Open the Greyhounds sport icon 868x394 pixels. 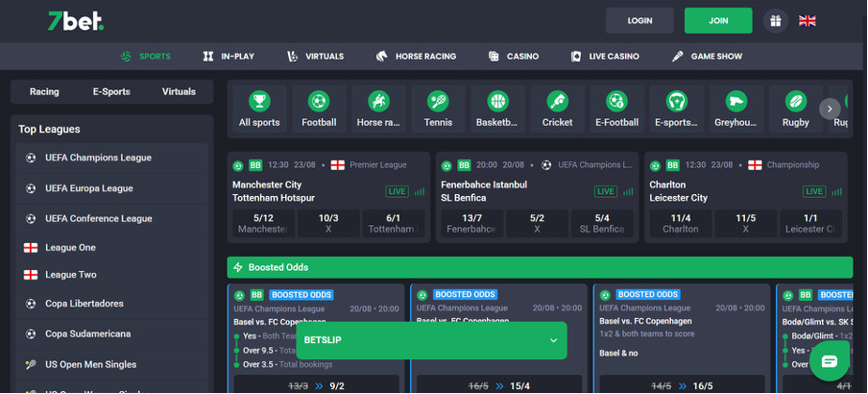tap(735, 109)
